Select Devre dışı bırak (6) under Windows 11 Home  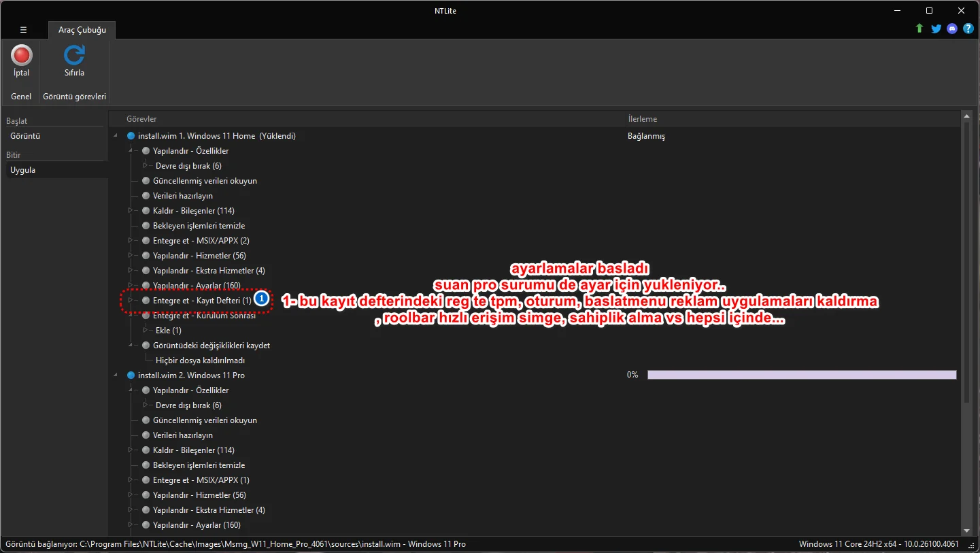coord(188,166)
